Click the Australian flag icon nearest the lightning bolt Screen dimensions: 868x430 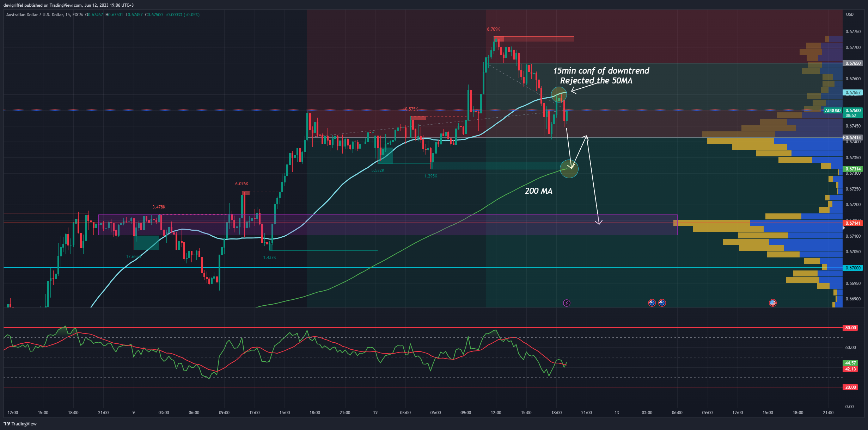[x=652, y=303]
